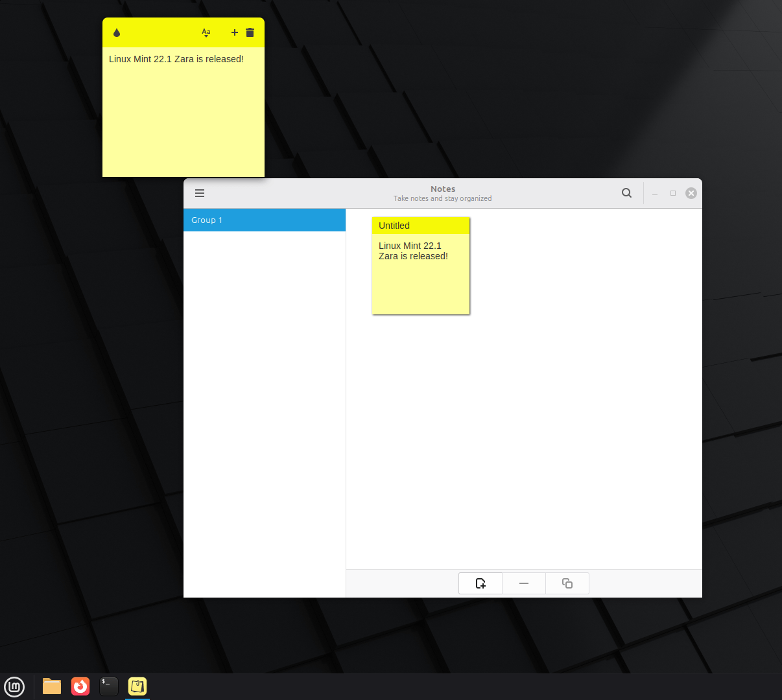Remove the selected note with minus button
Image resolution: width=782 pixels, height=700 pixels.
tap(524, 583)
